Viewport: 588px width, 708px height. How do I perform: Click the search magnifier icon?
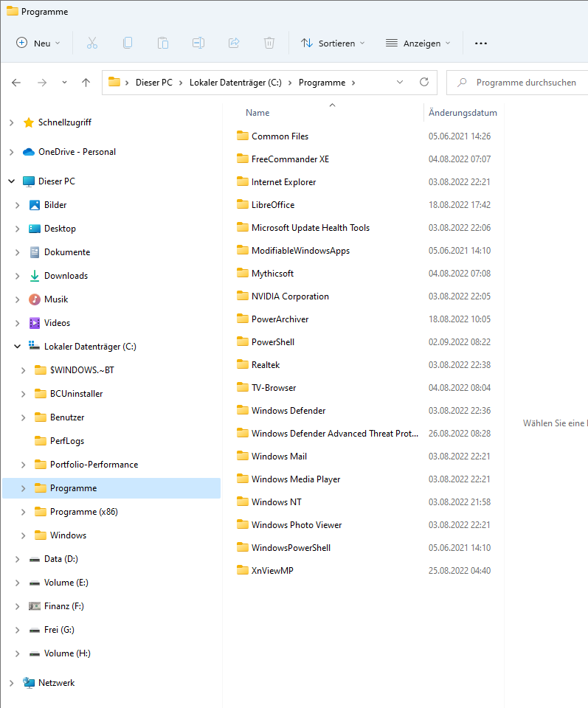462,83
